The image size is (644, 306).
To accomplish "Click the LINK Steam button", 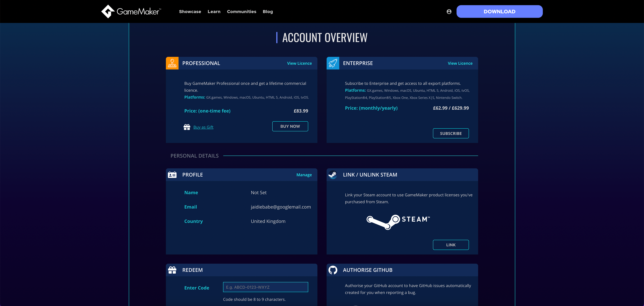I will [451, 245].
